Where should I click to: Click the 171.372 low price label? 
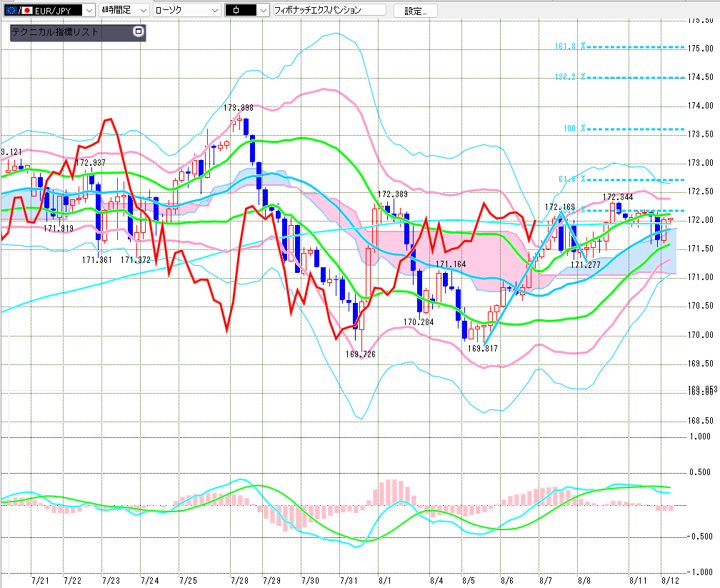[136, 260]
